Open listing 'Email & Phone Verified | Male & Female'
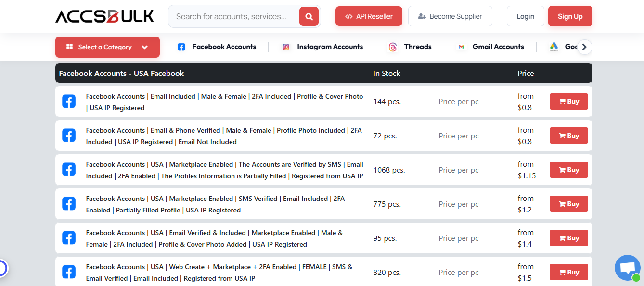The width and height of the screenshot is (644, 286). tap(224, 136)
